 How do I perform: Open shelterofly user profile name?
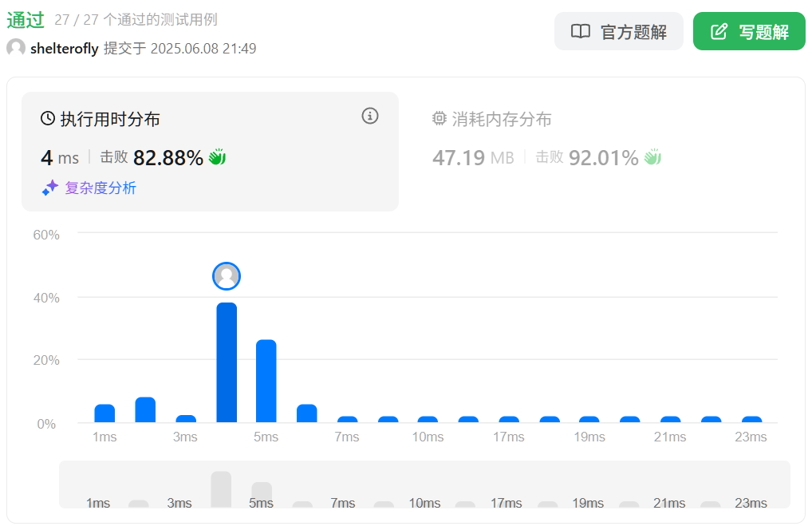pyautogui.click(x=65, y=49)
